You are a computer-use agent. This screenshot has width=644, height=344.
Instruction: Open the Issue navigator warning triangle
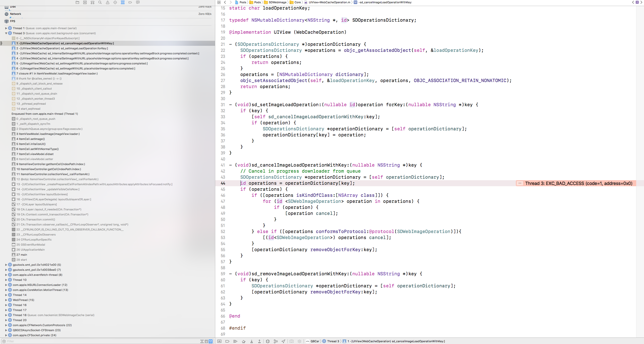pos(108,2)
